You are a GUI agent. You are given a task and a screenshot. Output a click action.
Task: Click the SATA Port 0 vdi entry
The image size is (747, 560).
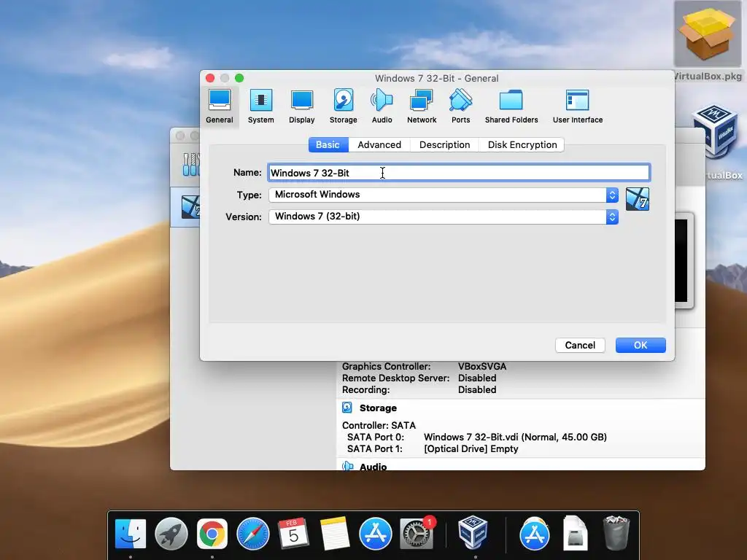515,437
